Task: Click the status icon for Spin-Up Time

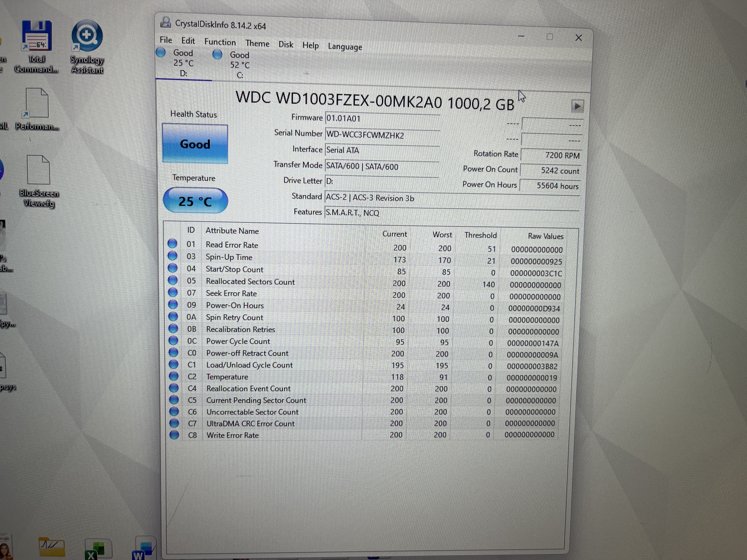Action: (x=172, y=256)
